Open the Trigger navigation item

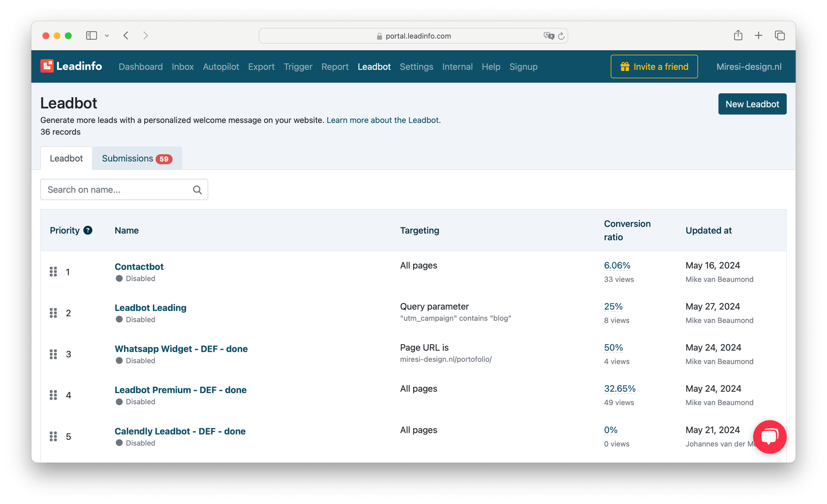298,66
